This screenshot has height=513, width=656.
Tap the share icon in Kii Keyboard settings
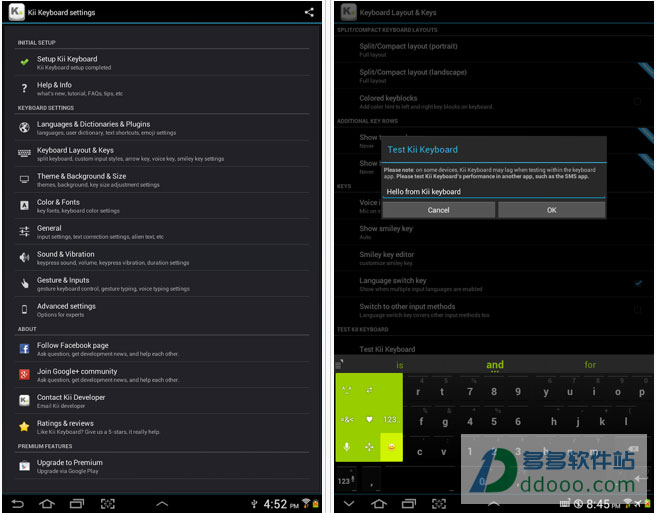(x=309, y=12)
